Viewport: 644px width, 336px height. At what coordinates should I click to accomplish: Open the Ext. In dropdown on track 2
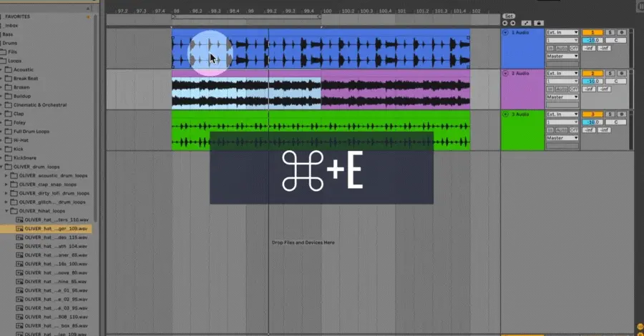562,74
